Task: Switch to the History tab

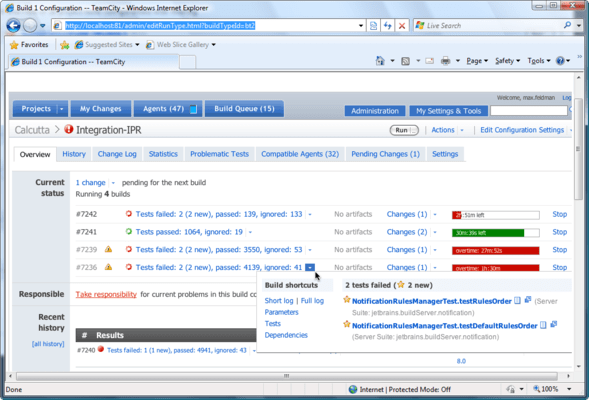Action: [74, 154]
